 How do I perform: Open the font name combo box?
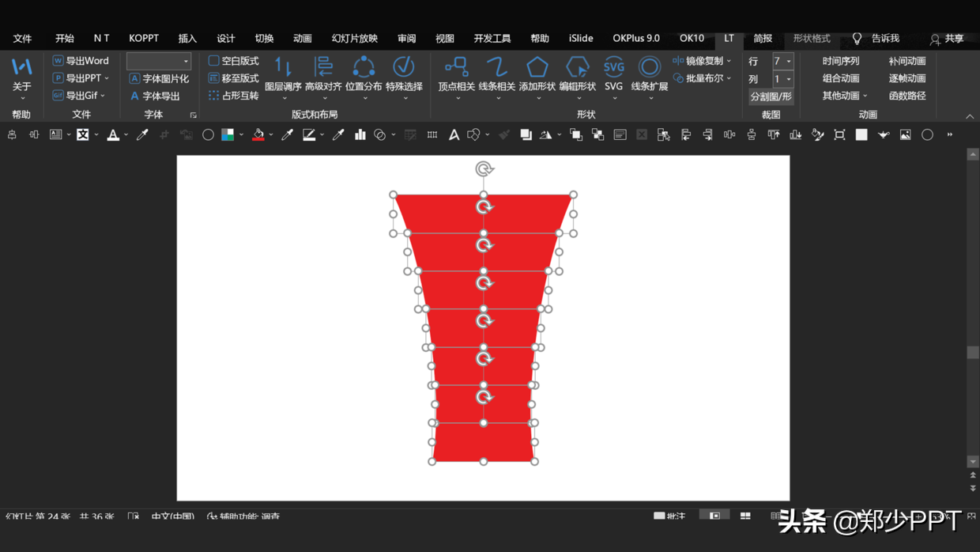[159, 61]
